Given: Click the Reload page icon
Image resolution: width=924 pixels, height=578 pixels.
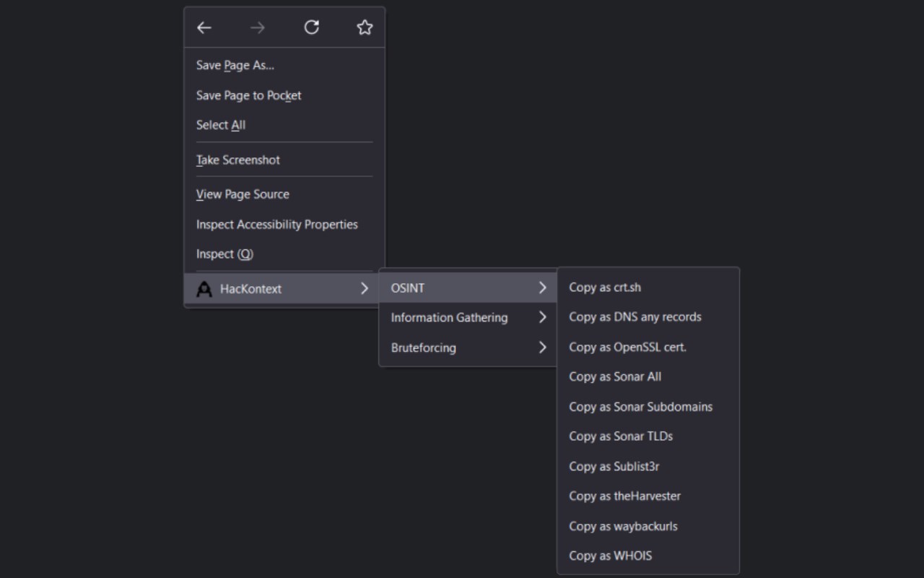Looking at the screenshot, I should (x=311, y=27).
